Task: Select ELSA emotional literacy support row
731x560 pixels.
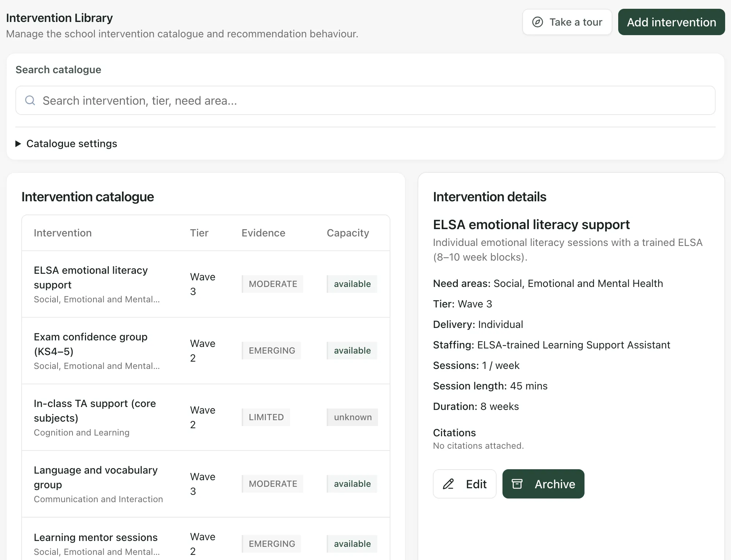Action: point(206,284)
